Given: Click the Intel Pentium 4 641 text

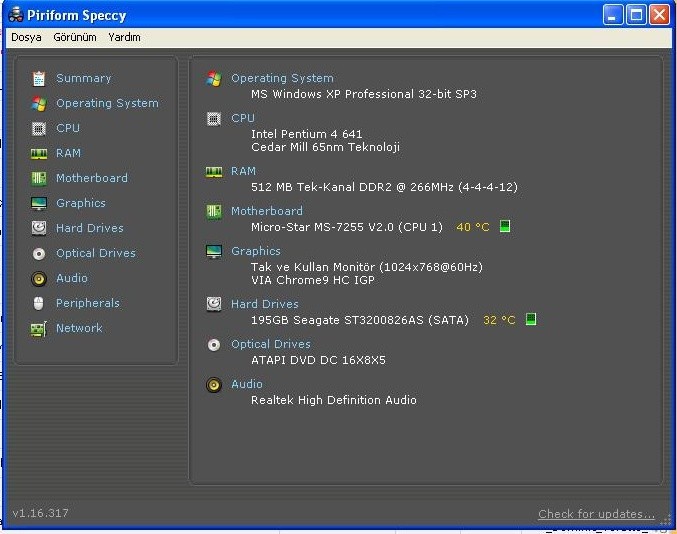Looking at the screenshot, I should 307,134.
